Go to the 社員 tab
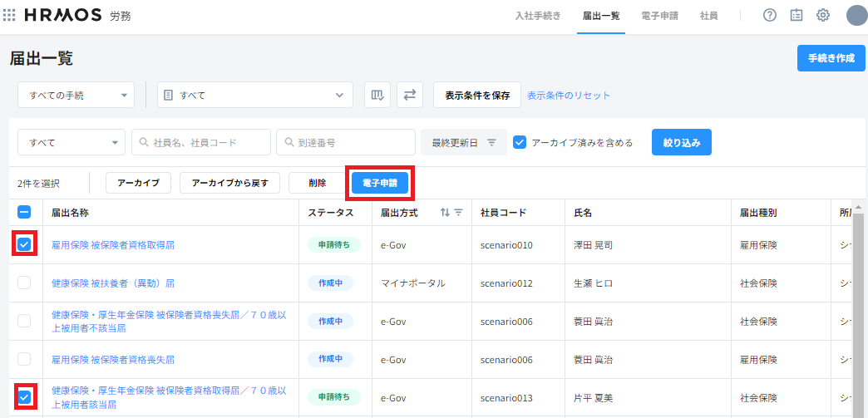 [x=708, y=16]
